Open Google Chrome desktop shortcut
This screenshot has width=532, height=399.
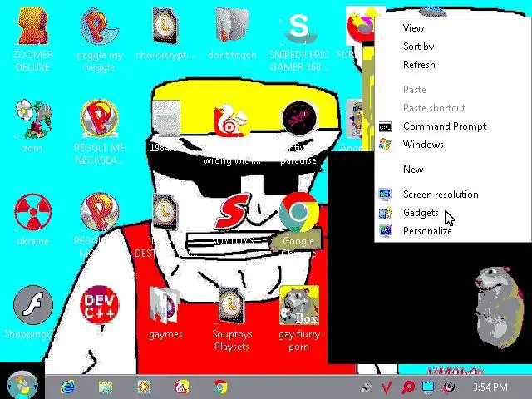298,212
